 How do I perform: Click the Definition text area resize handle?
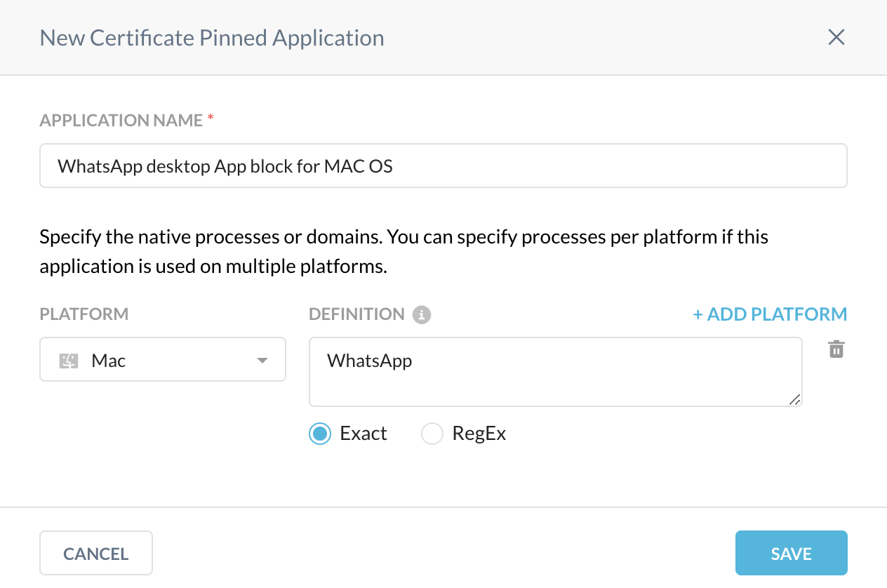[x=794, y=399]
